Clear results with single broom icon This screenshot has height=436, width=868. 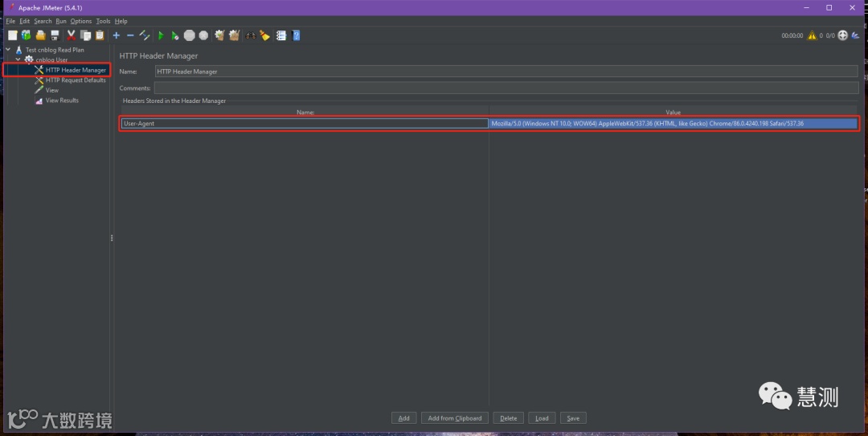219,35
